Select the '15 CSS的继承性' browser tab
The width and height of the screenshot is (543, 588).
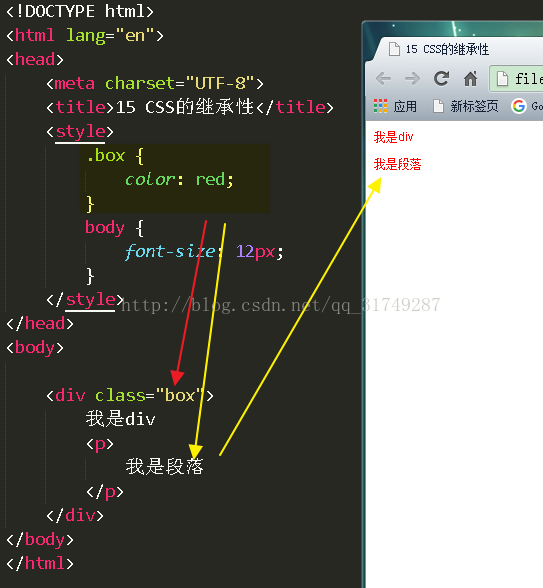pyautogui.click(x=439, y=49)
